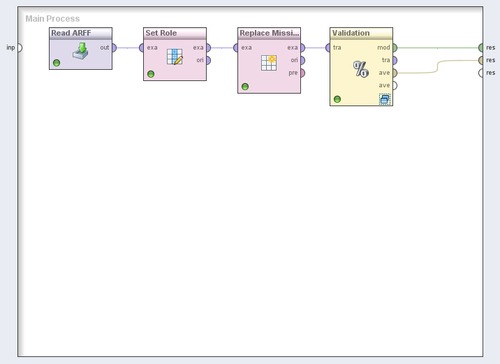The image size is (500, 364).
Task: Click the Read ARFF out port
Action: tap(114, 48)
